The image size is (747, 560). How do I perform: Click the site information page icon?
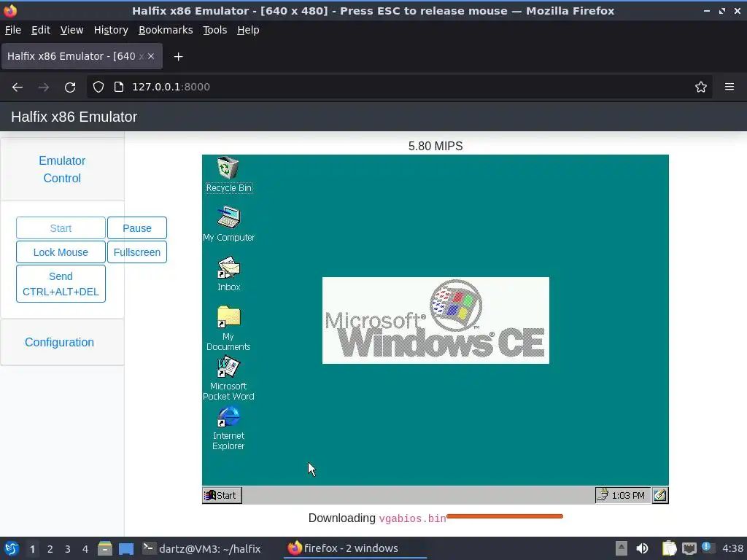click(x=119, y=87)
